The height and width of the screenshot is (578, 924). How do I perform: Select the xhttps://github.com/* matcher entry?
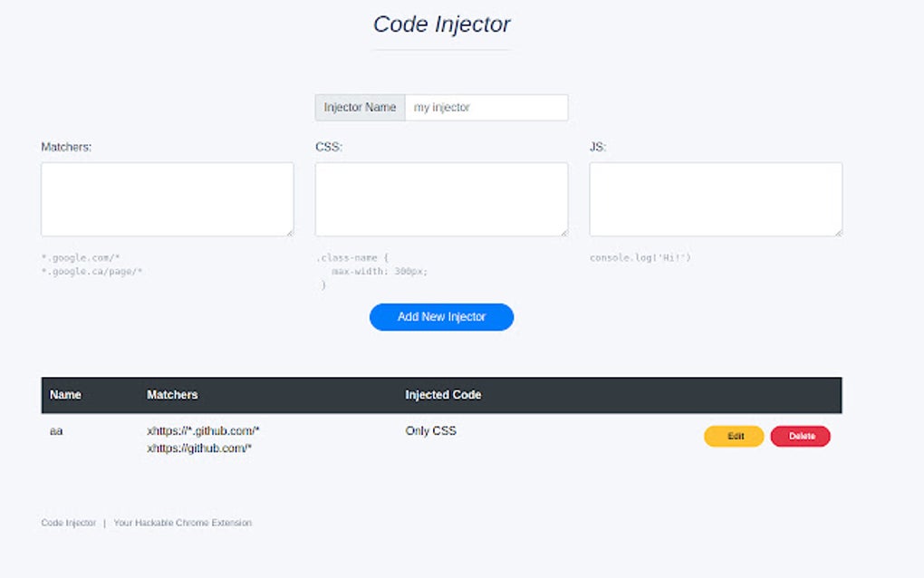(197, 447)
